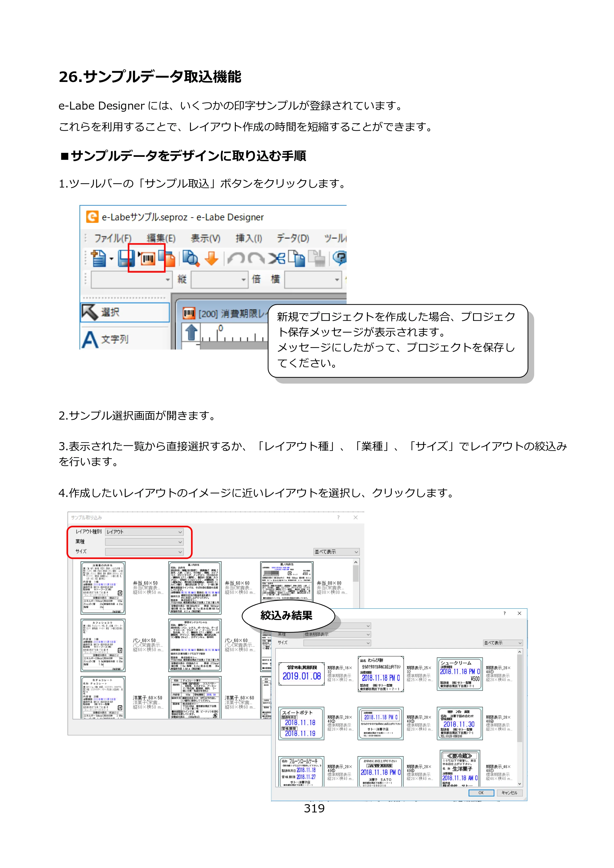Open the 編集(E) menu
This screenshot has height=868, width=614.
(161, 238)
